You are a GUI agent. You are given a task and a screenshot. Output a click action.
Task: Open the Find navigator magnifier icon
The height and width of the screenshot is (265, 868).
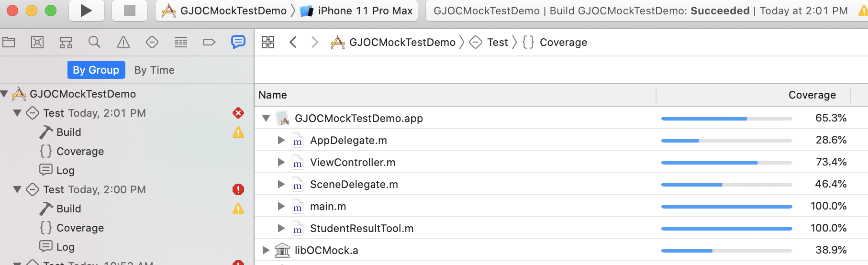click(94, 42)
